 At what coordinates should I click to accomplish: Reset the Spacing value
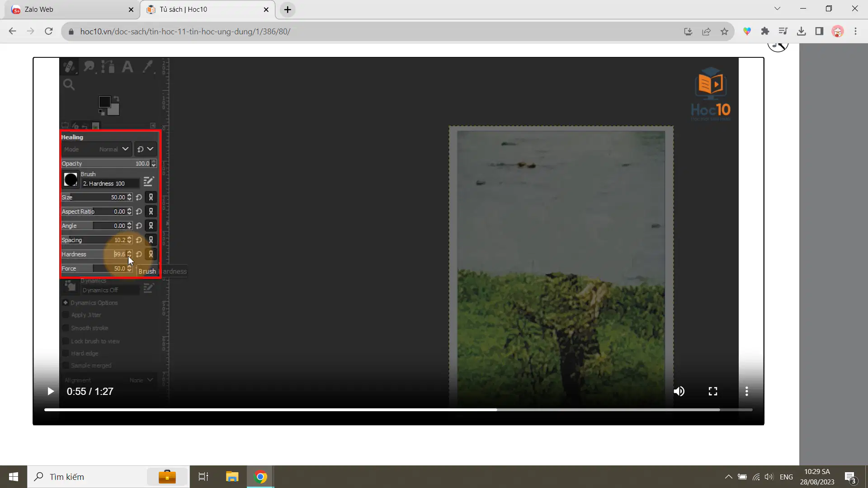tap(139, 240)
